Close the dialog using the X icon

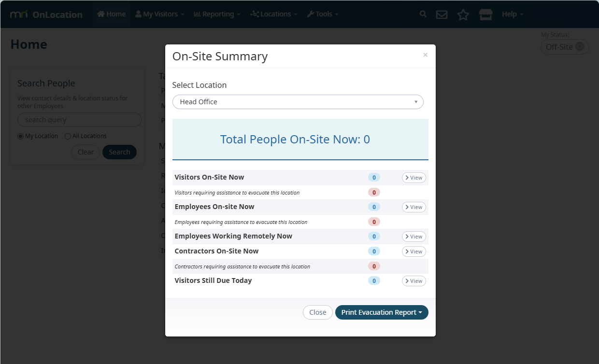click(x=425, y=55)
